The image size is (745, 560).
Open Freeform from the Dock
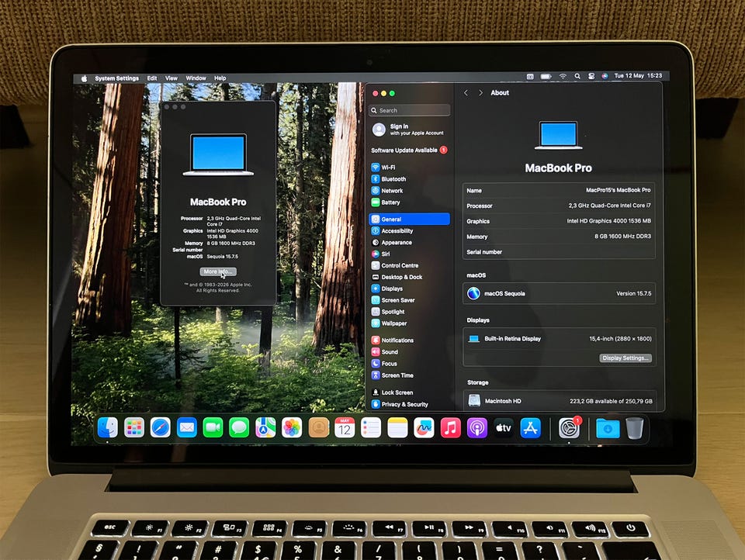pos(424,428)
